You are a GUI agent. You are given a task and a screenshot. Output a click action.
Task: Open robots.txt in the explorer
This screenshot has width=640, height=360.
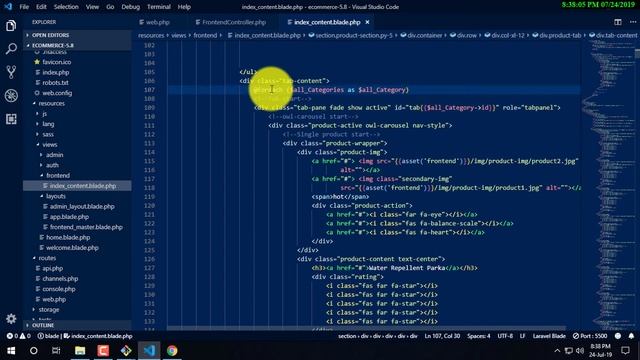(56, 82)
